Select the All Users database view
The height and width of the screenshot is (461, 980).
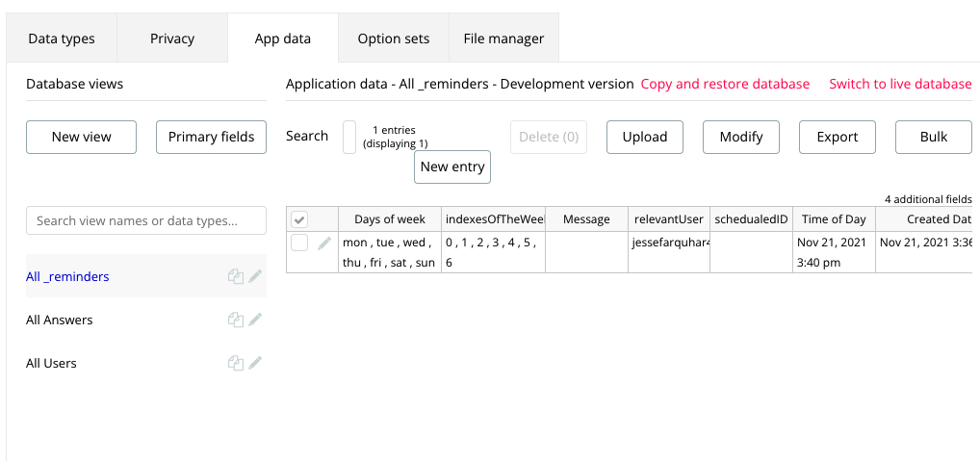pos(51,363)
